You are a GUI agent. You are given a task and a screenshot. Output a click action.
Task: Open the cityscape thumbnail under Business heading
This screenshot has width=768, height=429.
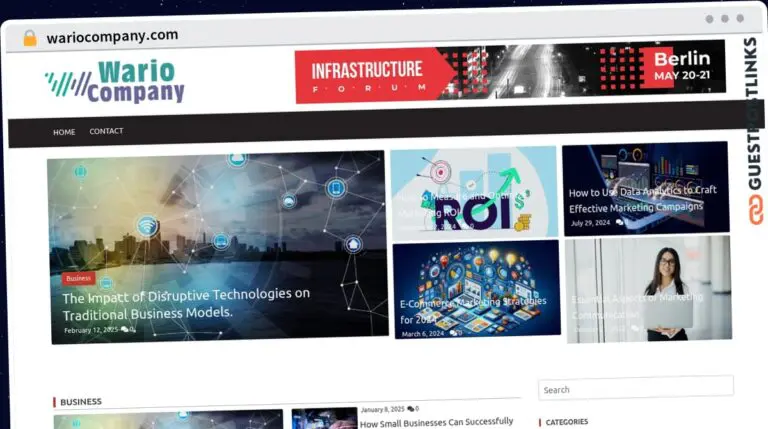pyautogui.click(x=168, y=420)
